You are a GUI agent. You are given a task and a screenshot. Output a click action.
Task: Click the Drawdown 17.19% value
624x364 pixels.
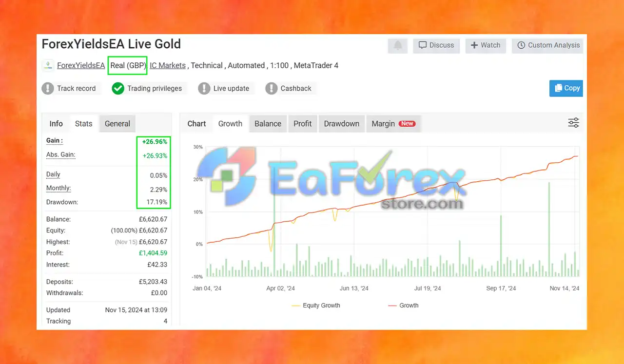pos(157,202)
